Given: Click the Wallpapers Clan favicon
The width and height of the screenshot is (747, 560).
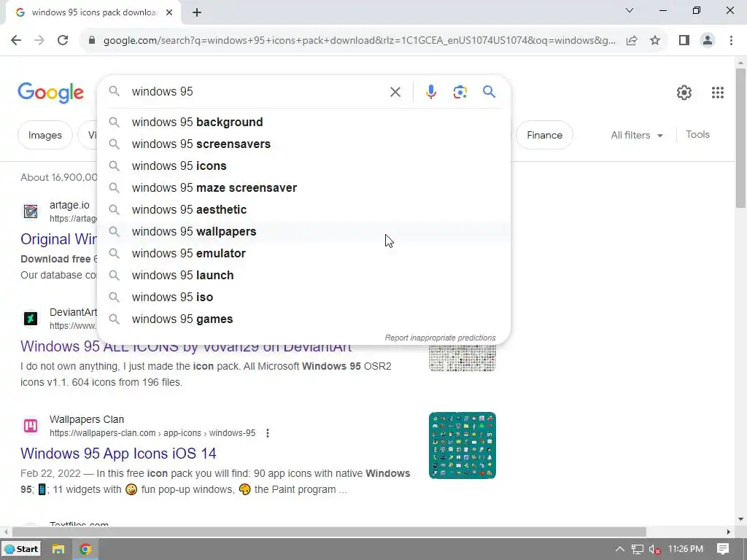Looking at the screenshot, I should click(31, 426).
